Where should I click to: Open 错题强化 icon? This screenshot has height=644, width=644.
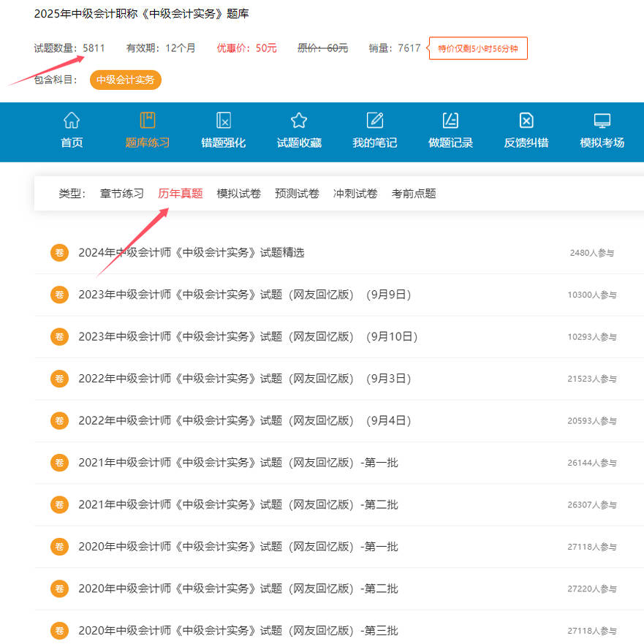[224, 121]
